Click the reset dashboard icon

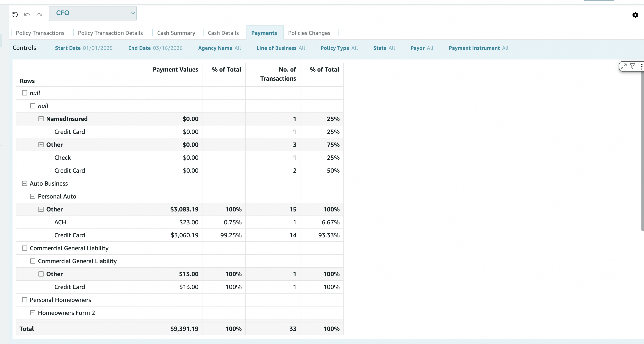(15, 14)
